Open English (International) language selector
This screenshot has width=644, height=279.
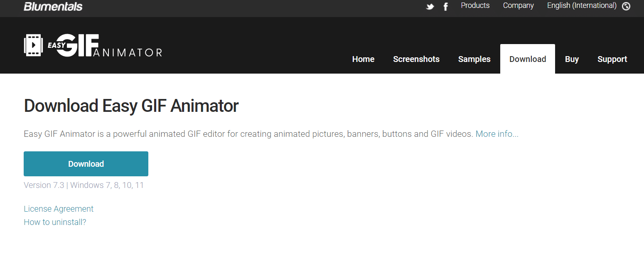582,5
